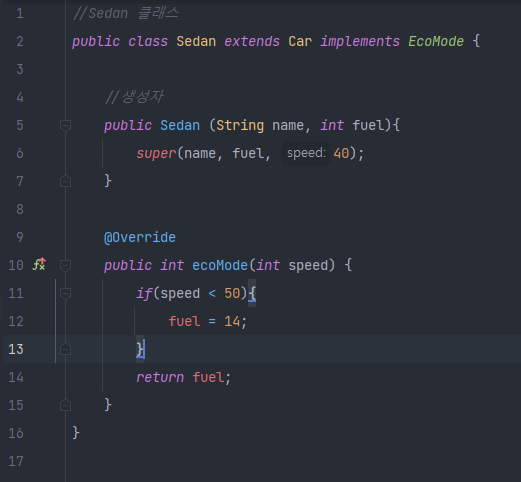Image resolution: width=521 pixels, height=482 pixels.
Task: Click the 'return fuel;' statement
Action: pos(184,378)
